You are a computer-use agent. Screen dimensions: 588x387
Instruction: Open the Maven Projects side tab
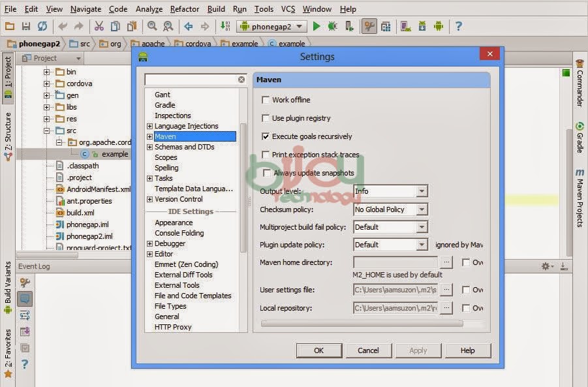click(x=580, y=198)
